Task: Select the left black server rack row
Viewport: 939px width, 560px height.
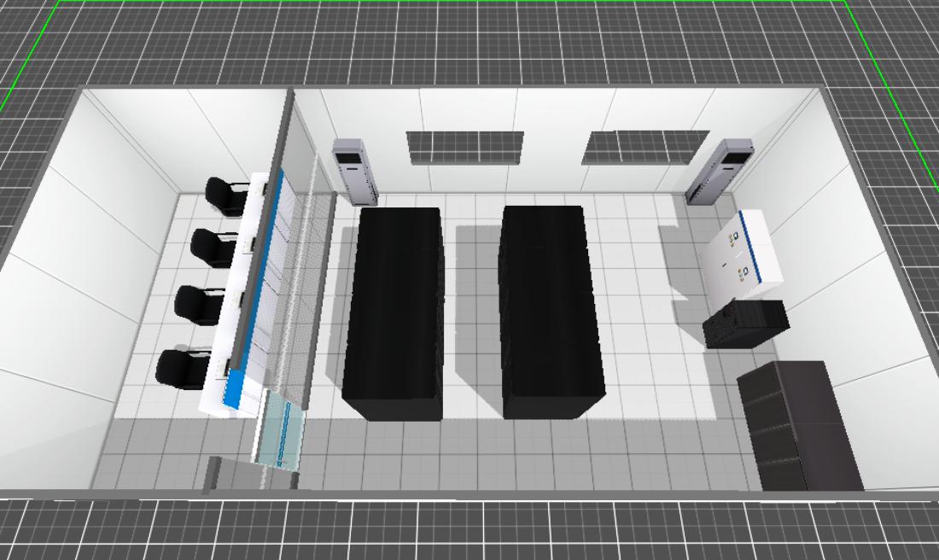Action: (x=394, y=312)
